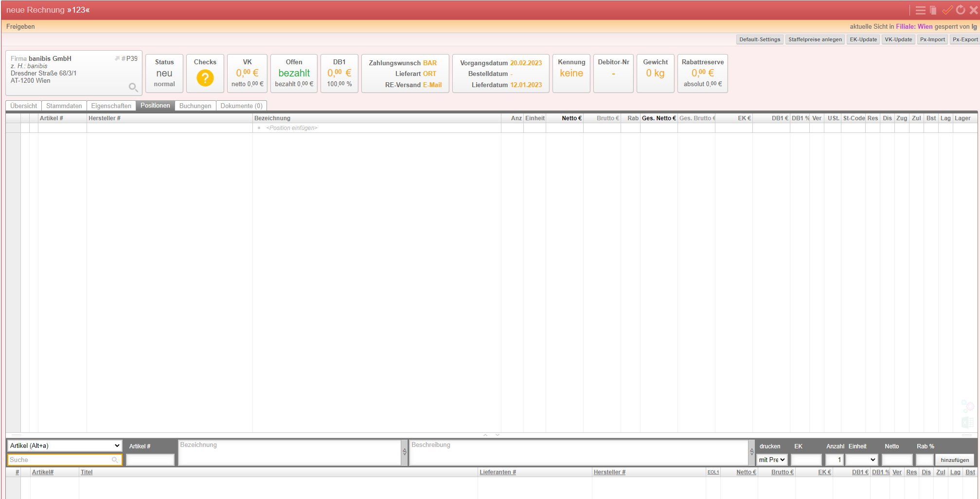
Task: Click the faded gears settings icon
Action: [x=967, y=406]
